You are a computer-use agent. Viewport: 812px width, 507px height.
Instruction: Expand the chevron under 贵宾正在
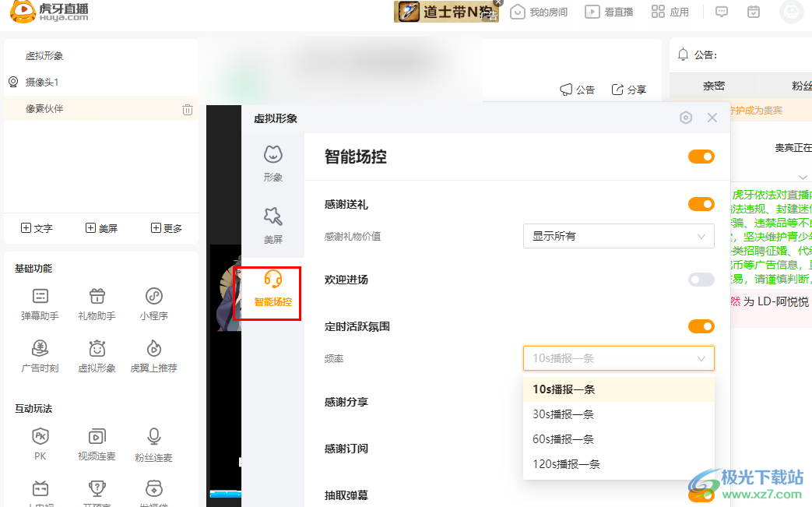(803, 177)
